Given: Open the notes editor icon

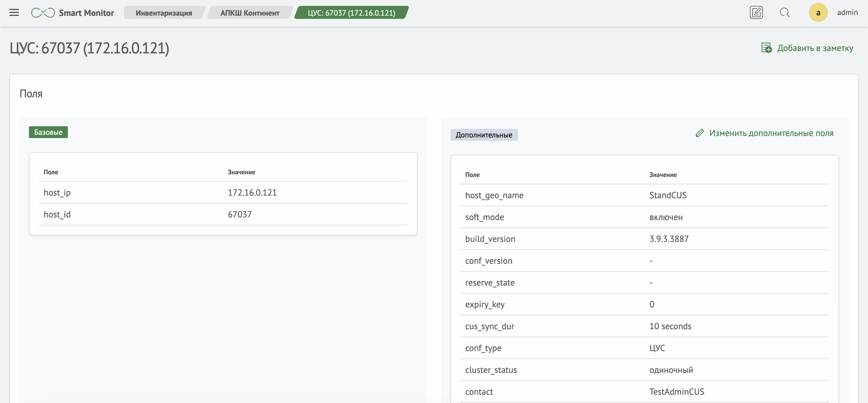Looking at the screenshot, I should click(x=756, y=13).
